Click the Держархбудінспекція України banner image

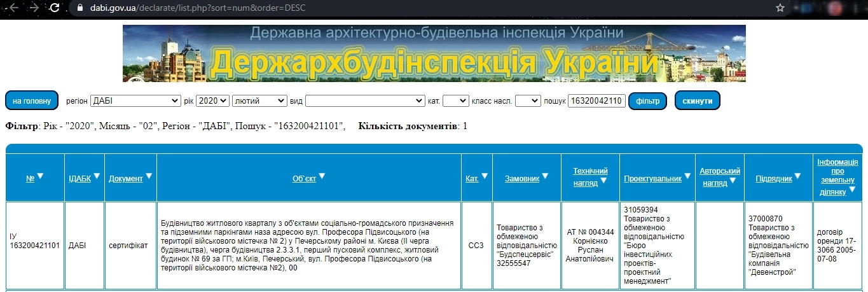coord(434,53)
